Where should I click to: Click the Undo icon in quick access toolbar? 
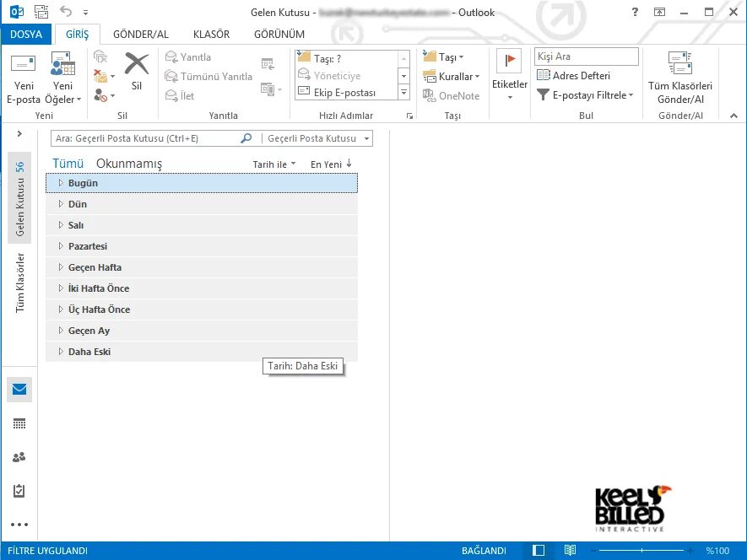[66, 12]
